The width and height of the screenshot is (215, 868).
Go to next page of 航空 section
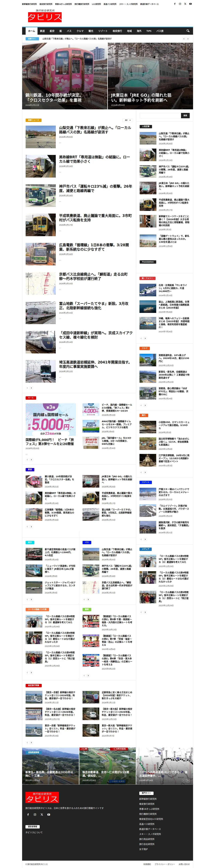pos(31,599)
